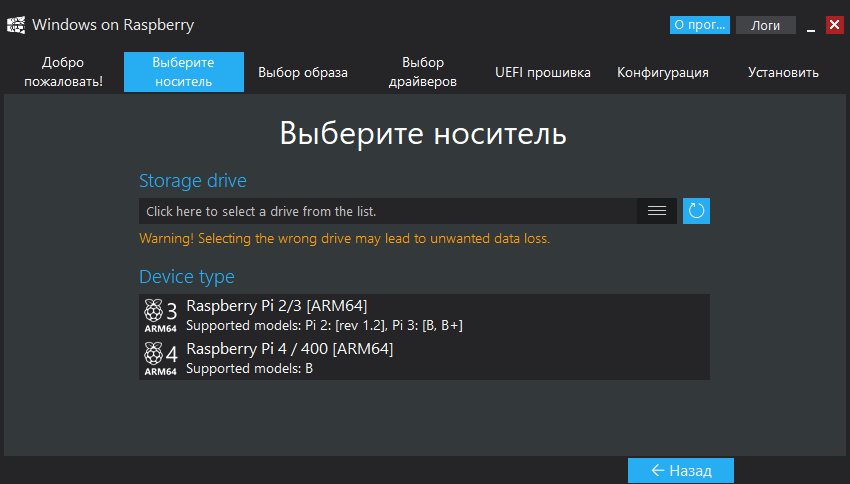Click the data loss warning text
The image size is (850, 484).
point(345,239)
